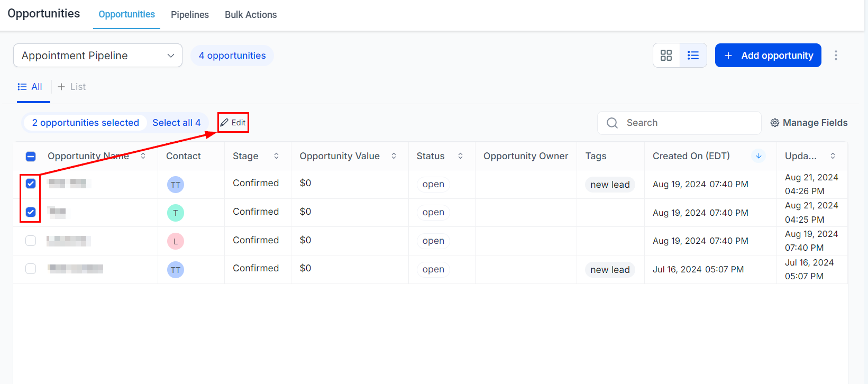Viewport: 868px width, 384px height.
Task: Uncheck the first opportunity row checkbox
Action: click(x=31, y=184)
